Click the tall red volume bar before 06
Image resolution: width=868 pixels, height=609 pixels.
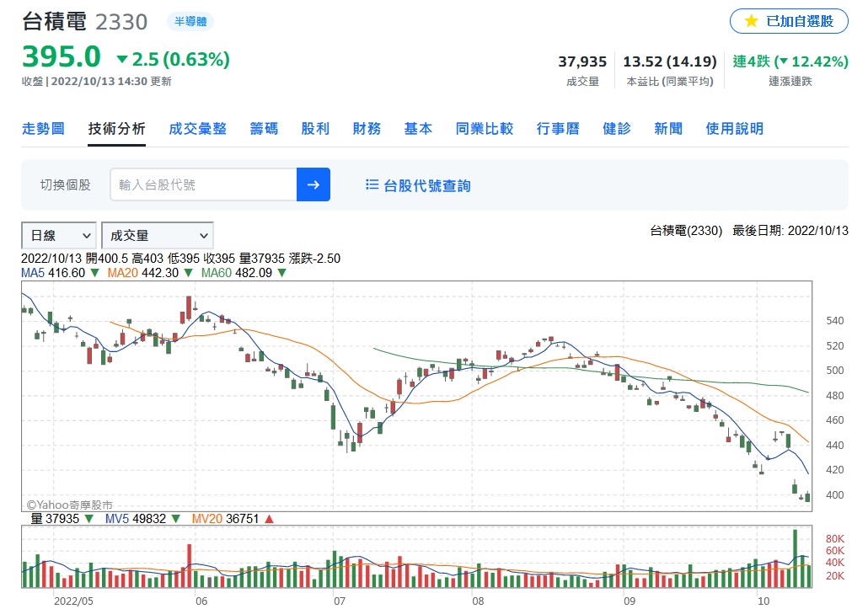point(189,566)
